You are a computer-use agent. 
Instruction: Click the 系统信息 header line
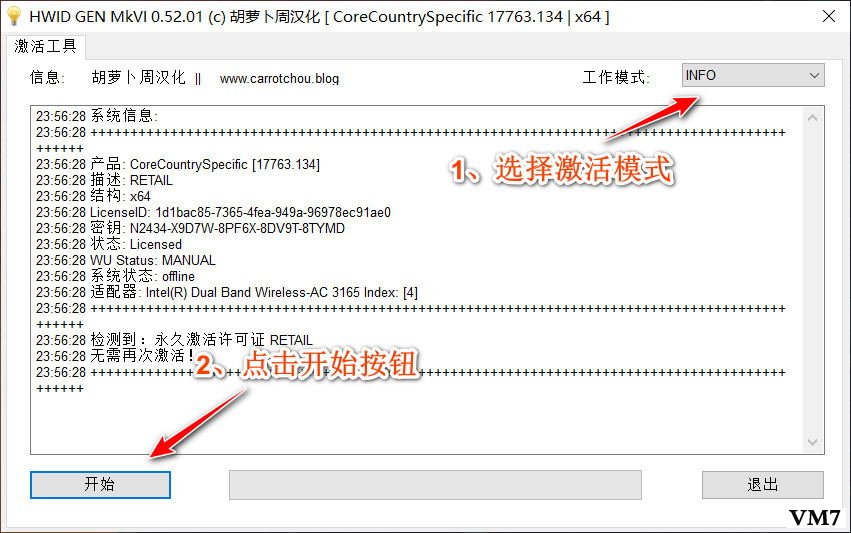click(x=97, y=116)
